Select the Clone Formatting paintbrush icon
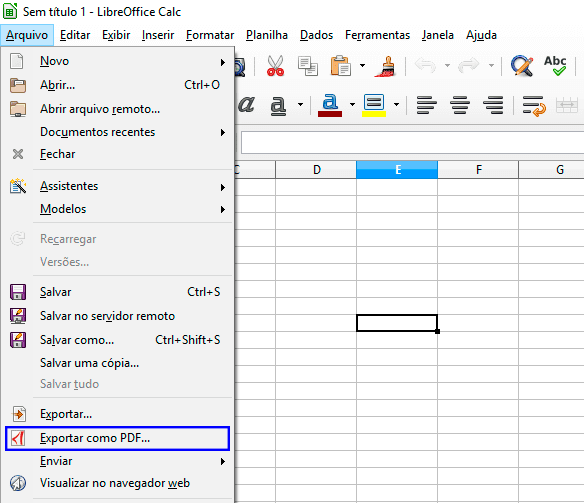The width and height of the screenshot is (584, 503). point(385,66)
